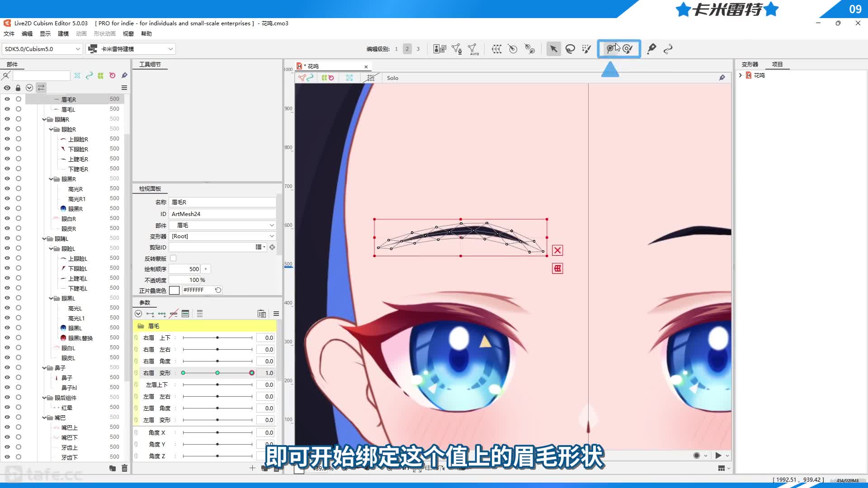Select the arrow selection tool
Screen dimensions: 868x488
[x=553, y=49]
